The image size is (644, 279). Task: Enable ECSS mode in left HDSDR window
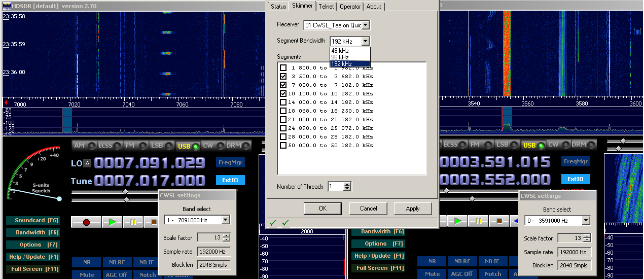point(111,146)
